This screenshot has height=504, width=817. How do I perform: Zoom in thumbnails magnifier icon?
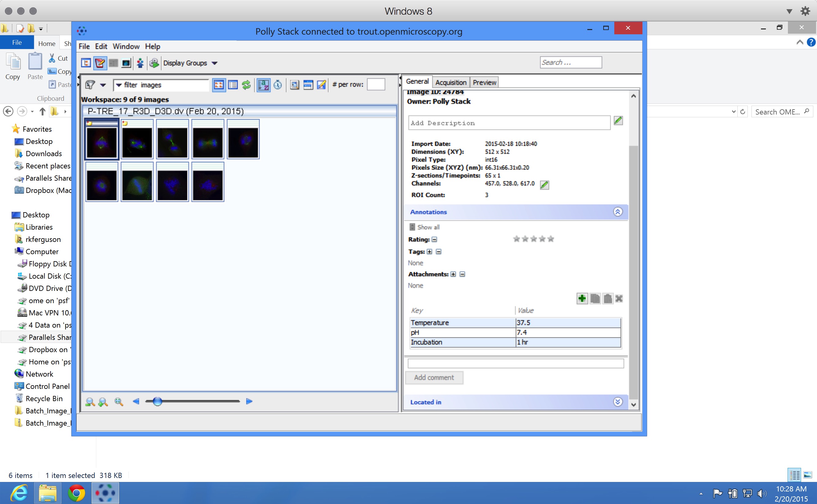pos(103,402)
